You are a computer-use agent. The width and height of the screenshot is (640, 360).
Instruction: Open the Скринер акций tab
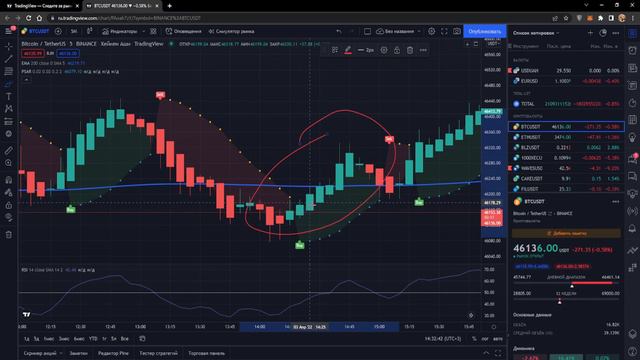(40, 353)
